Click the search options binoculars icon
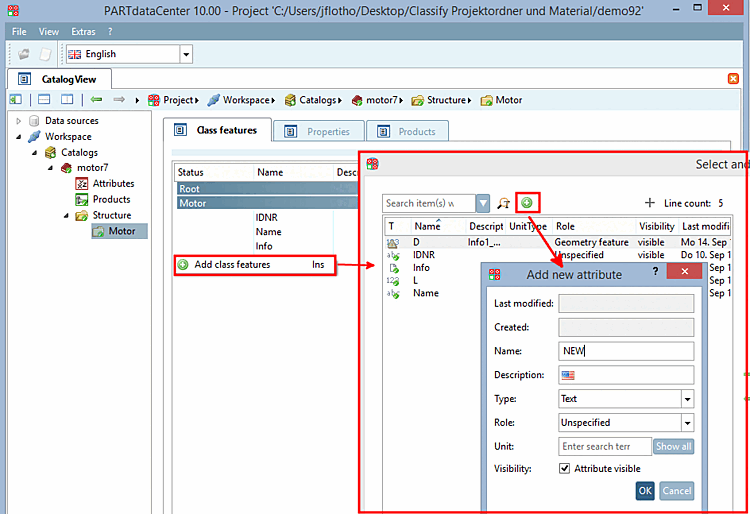This screenshot has width=750, height=514. pos(504,203)
